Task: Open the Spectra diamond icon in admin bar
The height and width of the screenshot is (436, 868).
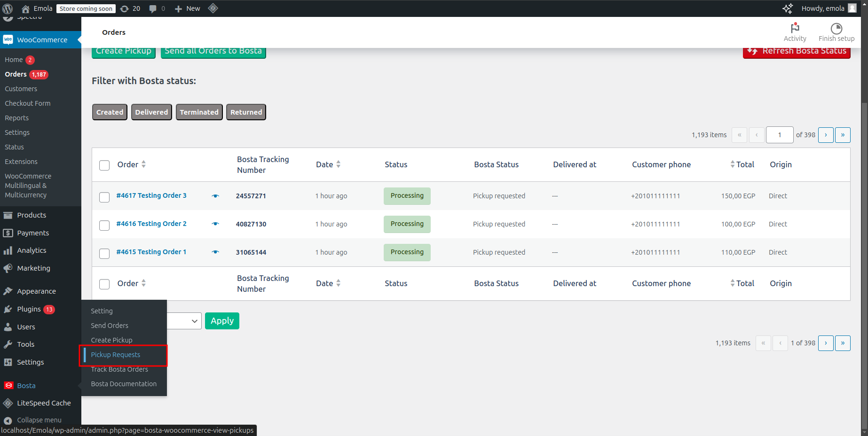Action: [x=213, y=8]
